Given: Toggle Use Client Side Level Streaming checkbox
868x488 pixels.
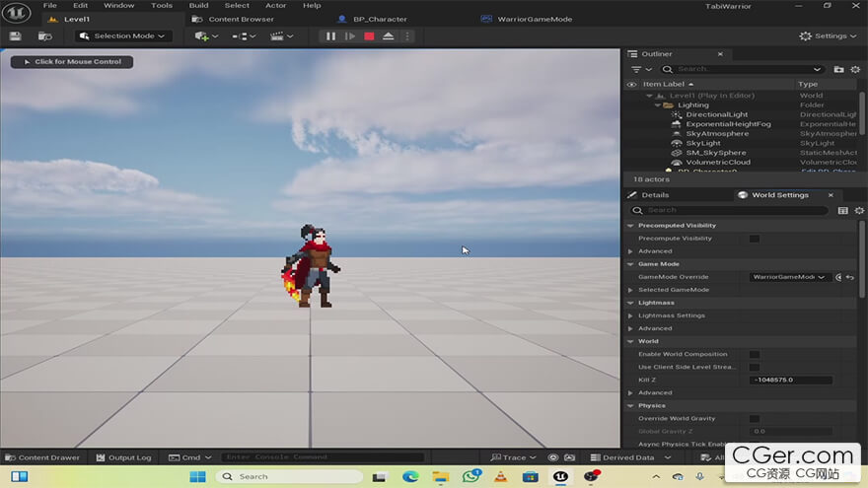Looking at the screenshot, I should 754,367.
